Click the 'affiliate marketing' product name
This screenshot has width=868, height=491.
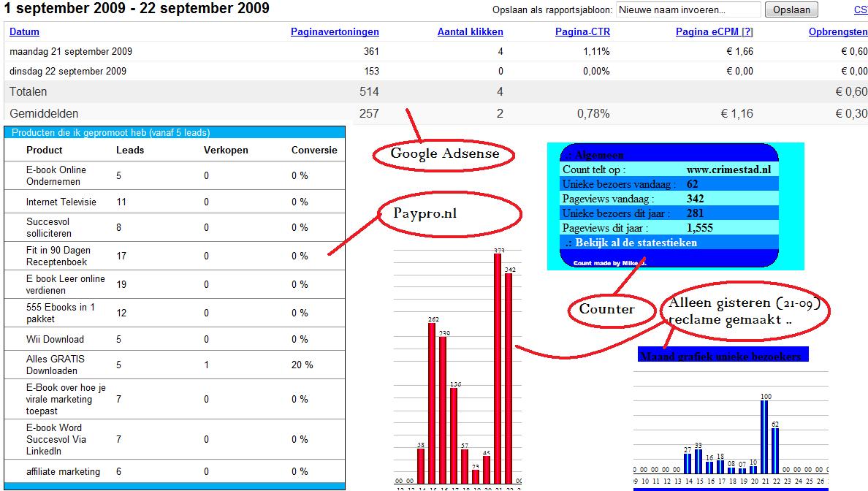(x=63, y=471)
